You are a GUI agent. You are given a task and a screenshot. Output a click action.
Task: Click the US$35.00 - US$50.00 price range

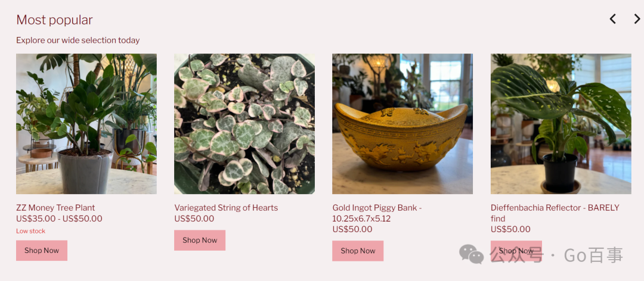click(x=59, y=218)
